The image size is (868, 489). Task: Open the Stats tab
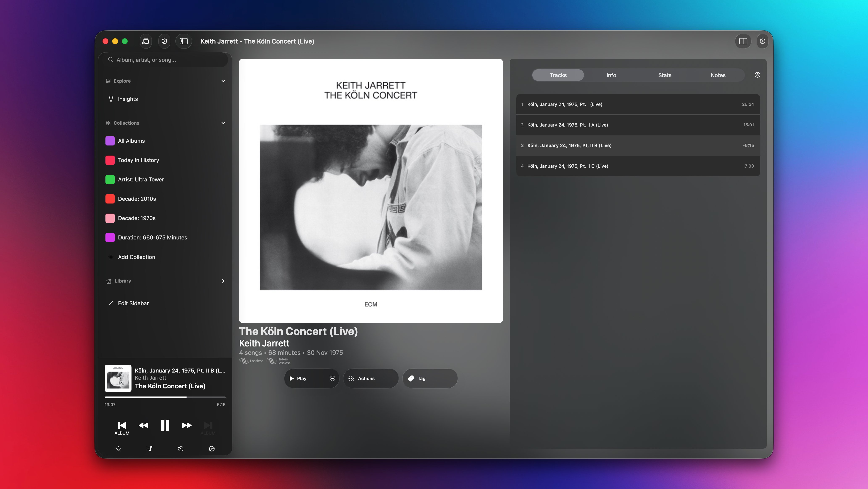point(664,75)
